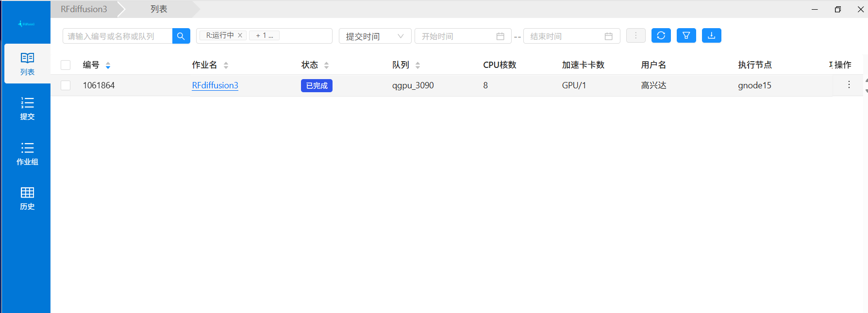
Task: Sort by 队列 column
Action: click(x=417, y=65)
